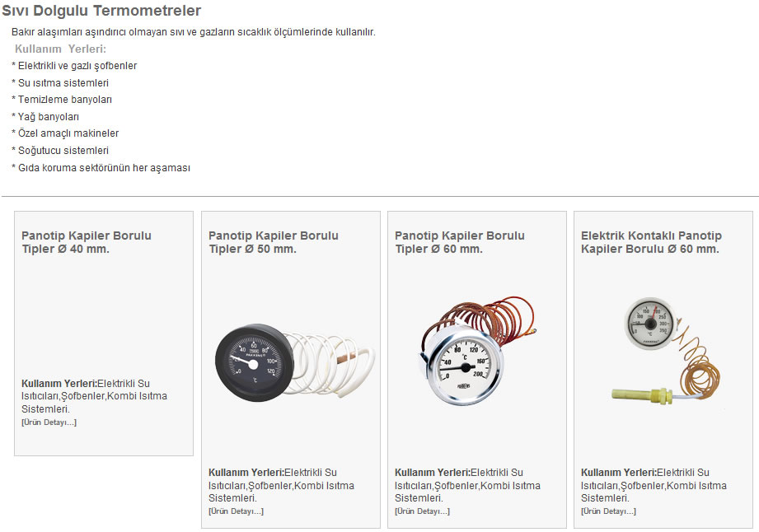Open Elektrik Kontaklı Panotip 60 mm title

[x=651, y=242]
